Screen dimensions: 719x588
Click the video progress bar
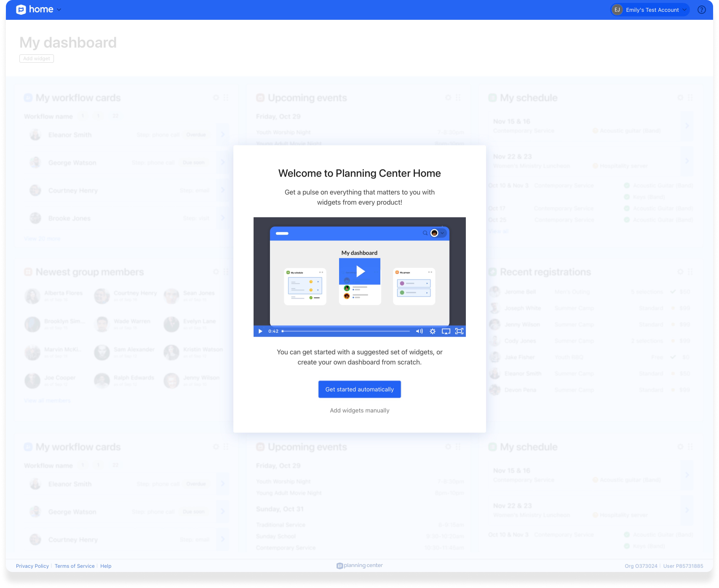pos(346,331)
